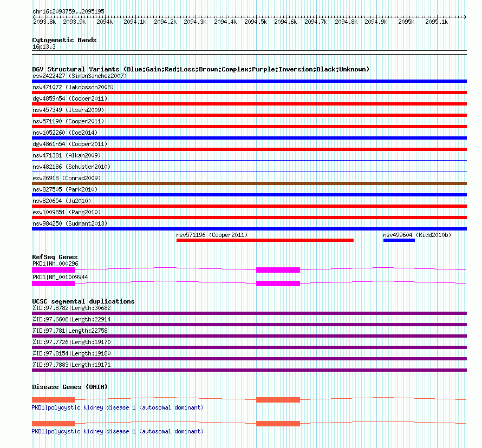Viewport: 482px width, 448px height.
Task: Select segmental duplication %ID:97.781 Length:22758
Action: coord(249,336)
